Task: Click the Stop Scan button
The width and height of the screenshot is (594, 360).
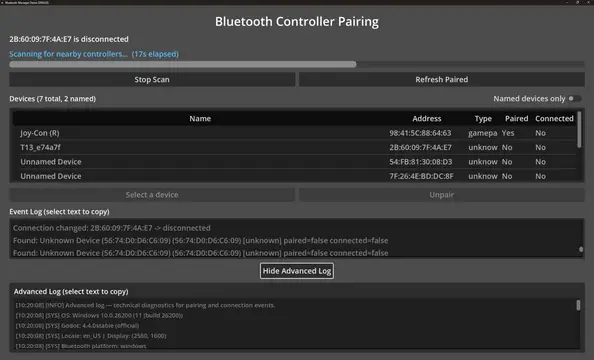Action: pyautogui.click(x=152, y=80)
